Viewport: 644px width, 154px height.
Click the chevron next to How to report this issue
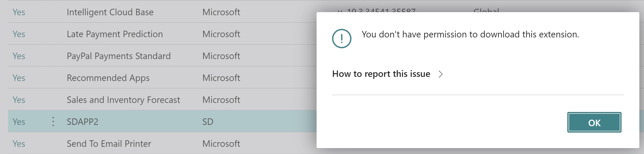click(x=441, y=74)
